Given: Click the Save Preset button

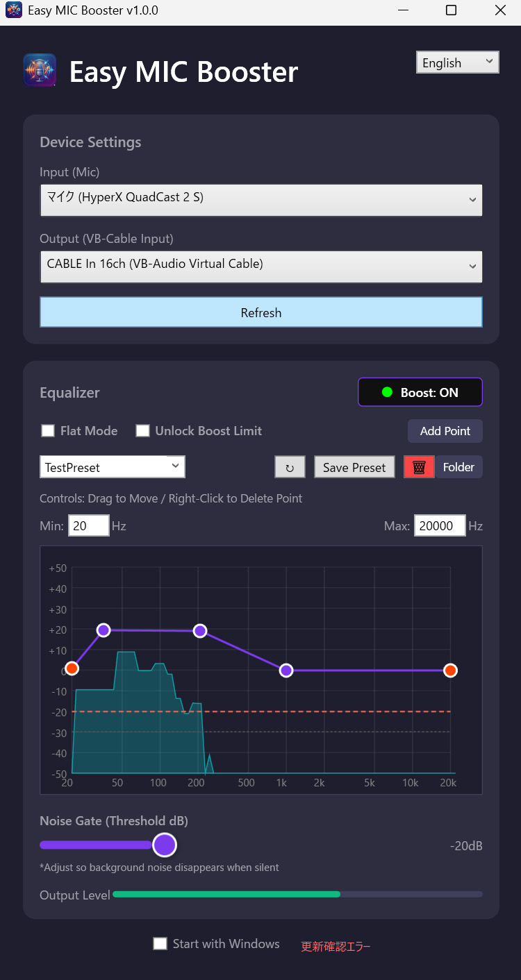Looking at the screenshot, I should 354,467.
